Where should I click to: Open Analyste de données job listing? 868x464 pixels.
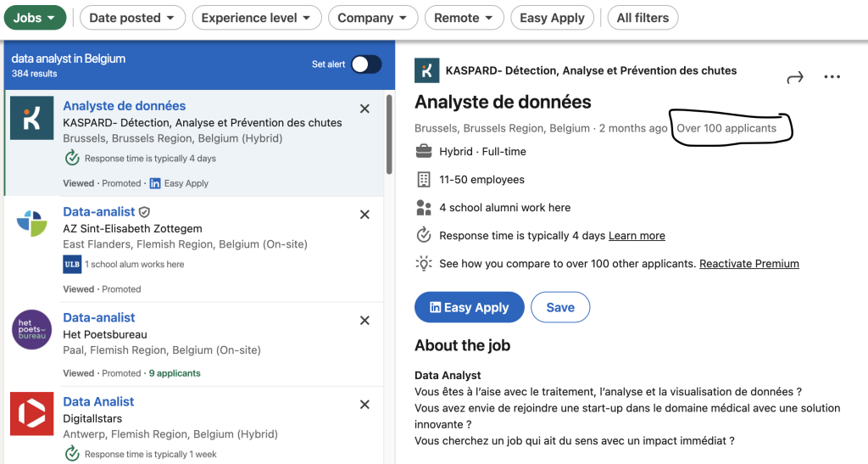125,106
